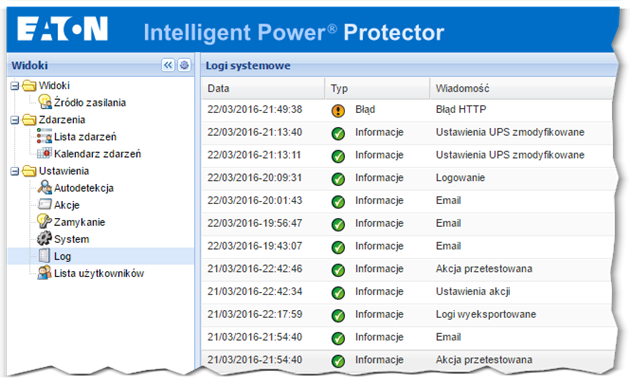Click the Lista użytkowników users icon

tap(45, 273)
